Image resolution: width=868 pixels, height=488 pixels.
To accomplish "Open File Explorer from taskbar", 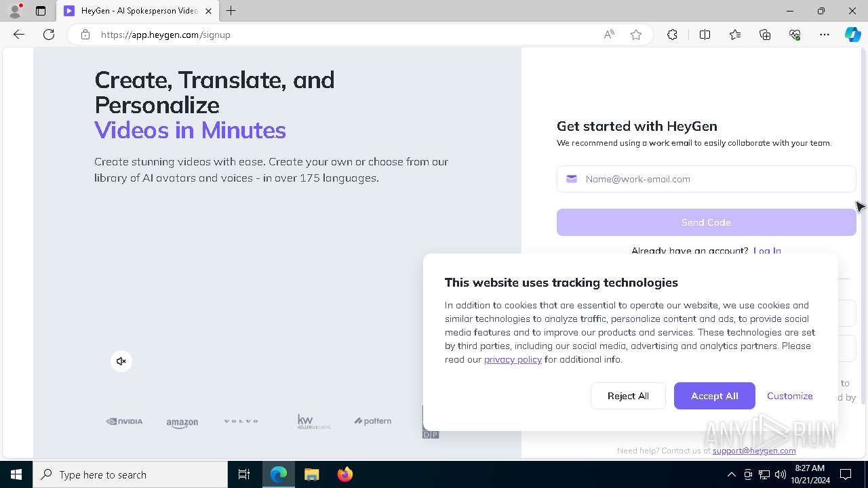I will (311, 474).
